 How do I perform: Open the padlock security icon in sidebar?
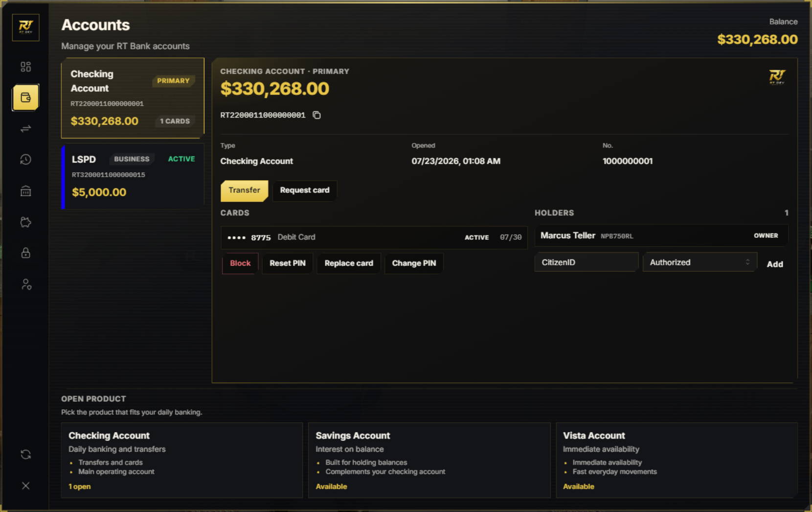pos(25,253)
